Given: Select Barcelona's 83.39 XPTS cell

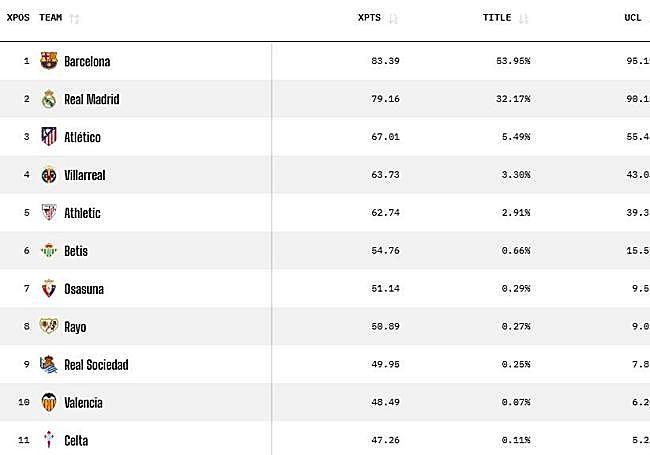Looking at the screenshot, I should pos(384,61).
